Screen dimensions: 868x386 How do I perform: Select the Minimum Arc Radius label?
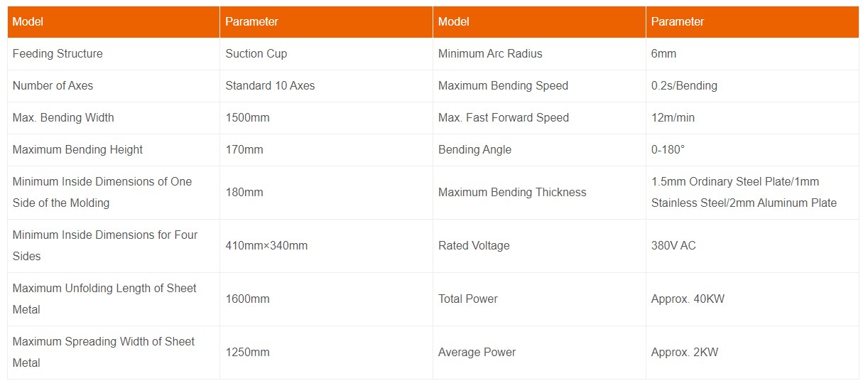(490, 54)
